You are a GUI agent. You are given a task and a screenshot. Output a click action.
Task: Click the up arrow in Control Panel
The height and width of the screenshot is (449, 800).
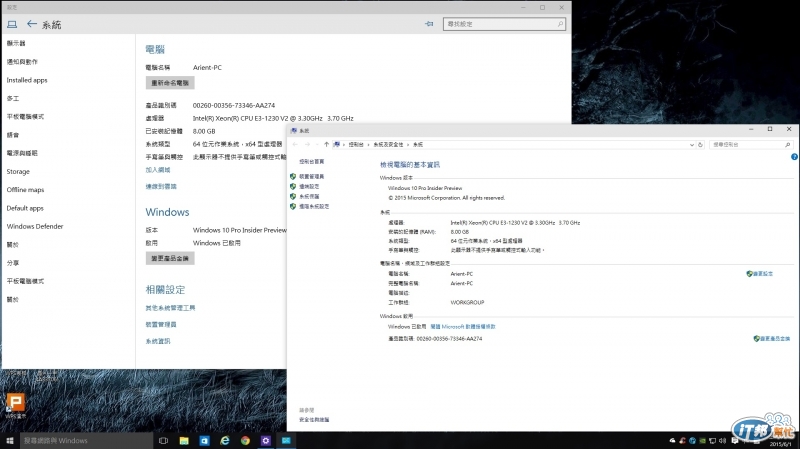[x=327, y=144]
